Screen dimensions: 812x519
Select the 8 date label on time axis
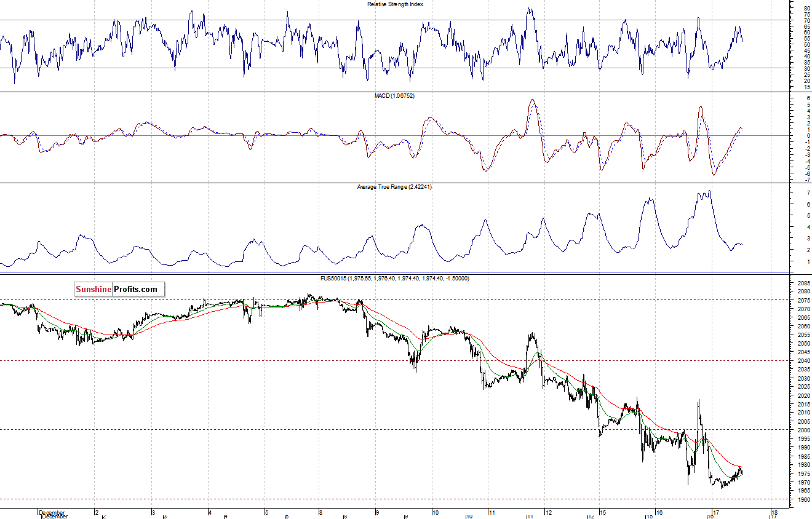320,512
